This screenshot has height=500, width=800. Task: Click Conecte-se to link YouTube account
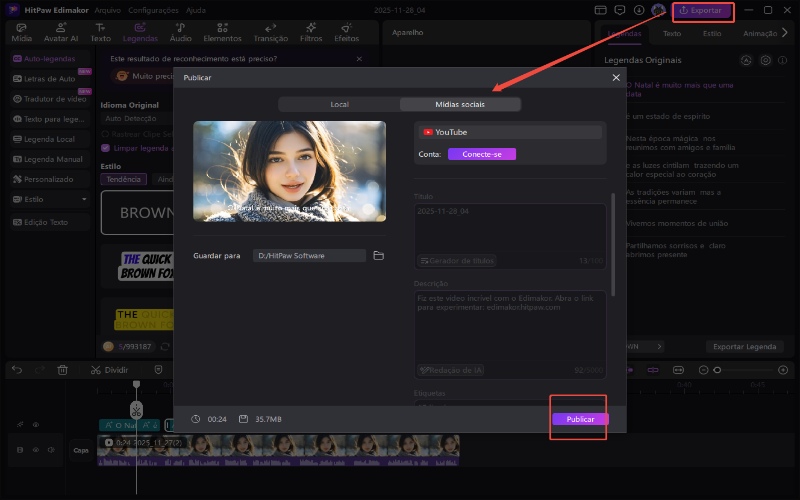coord(481,154)
